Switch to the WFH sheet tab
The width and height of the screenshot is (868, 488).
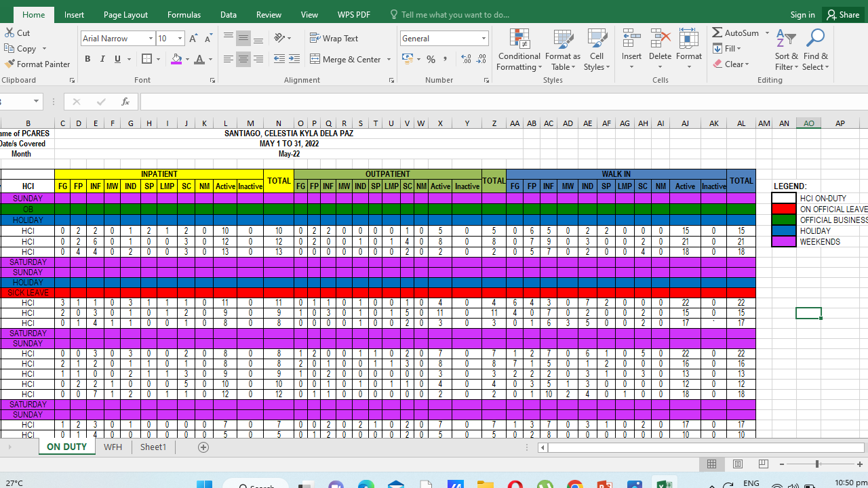(x=113, y=447)
